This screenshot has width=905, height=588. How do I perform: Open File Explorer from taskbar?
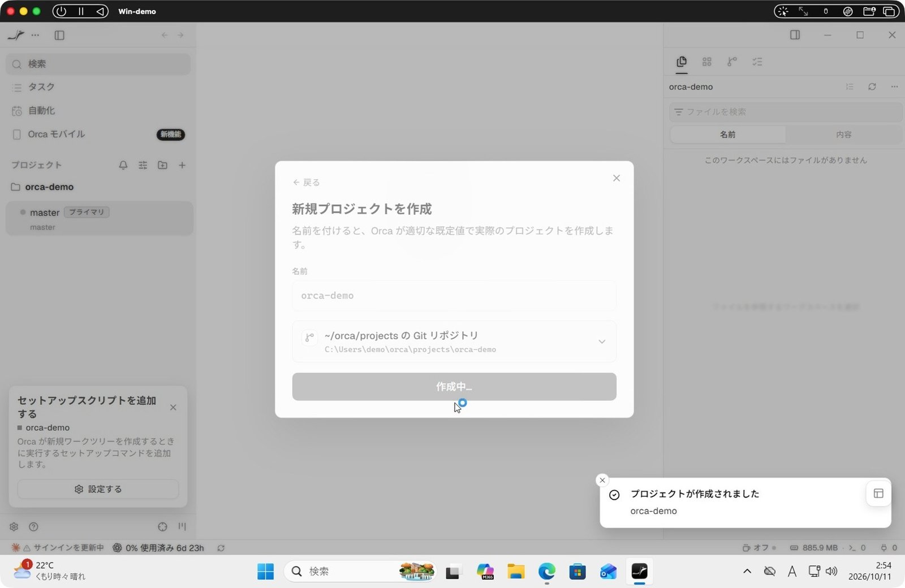(x=515, y=572)
